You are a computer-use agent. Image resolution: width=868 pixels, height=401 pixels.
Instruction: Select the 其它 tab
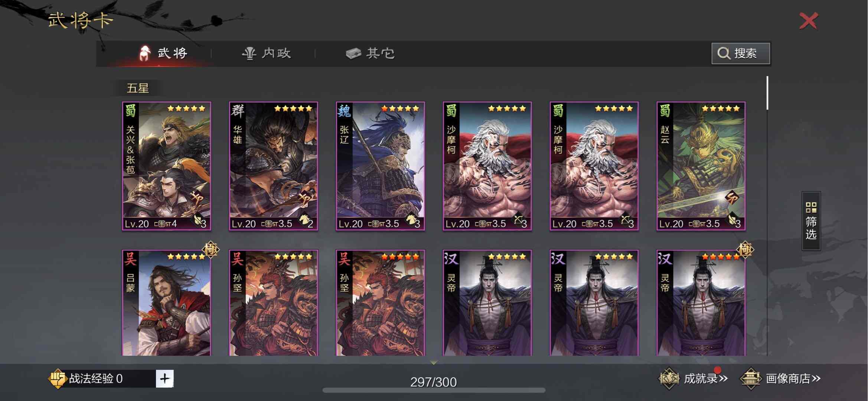point(370,53)
